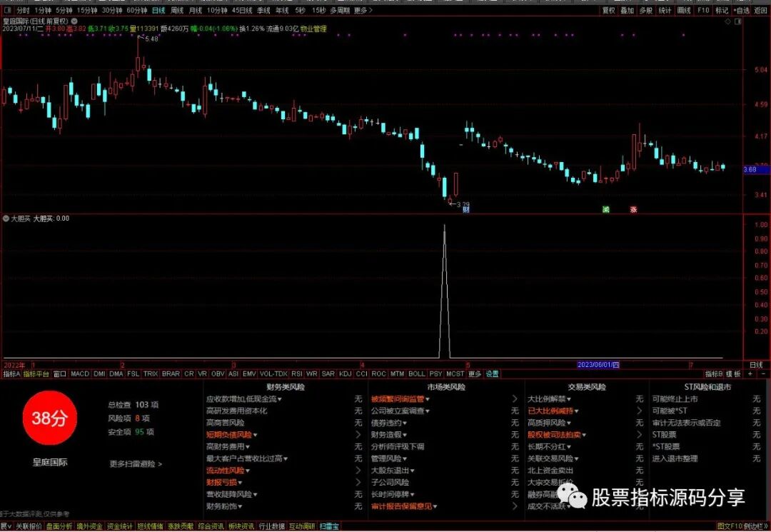
Task: Select the RSI indicator
Action: coord(297,374)
